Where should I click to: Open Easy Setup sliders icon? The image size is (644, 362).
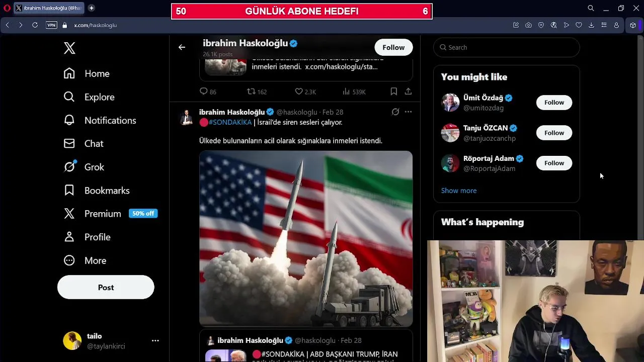click(x=604, y=25)
